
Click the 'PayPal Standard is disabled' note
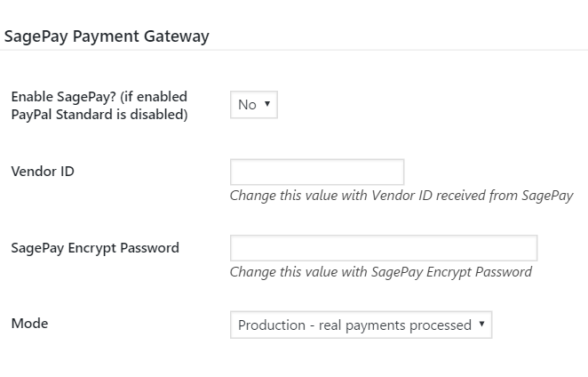99,115
